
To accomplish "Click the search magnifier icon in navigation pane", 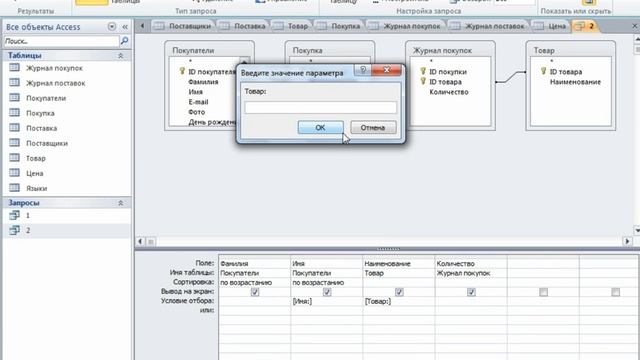I will (x=124, y=41).
